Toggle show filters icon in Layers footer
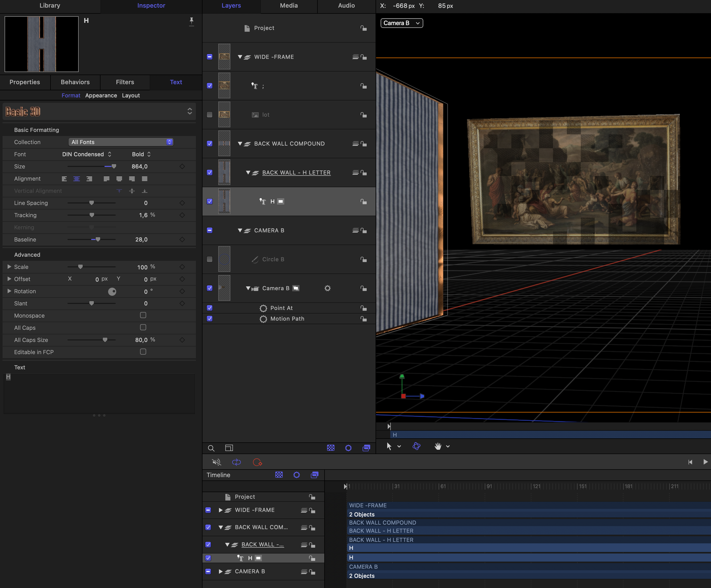Image resolution: width=711 pixels, height=588 pixels. click(x=366, y=448)
